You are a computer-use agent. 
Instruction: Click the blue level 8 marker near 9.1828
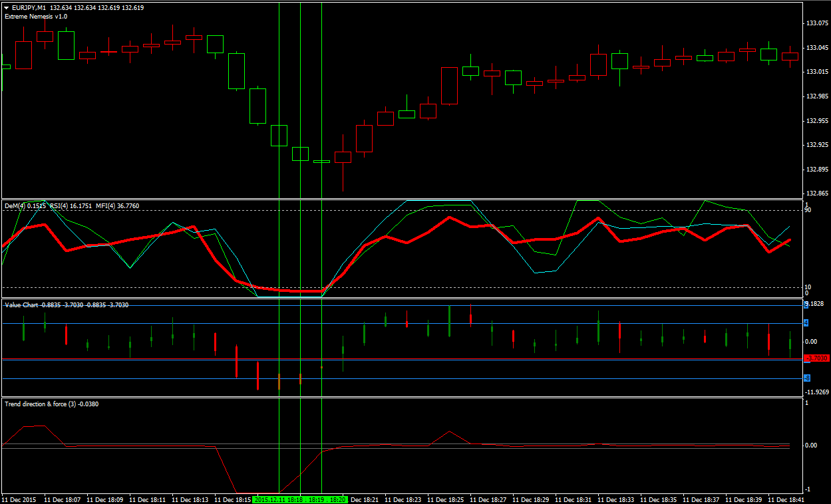click(x=806, y=305)
